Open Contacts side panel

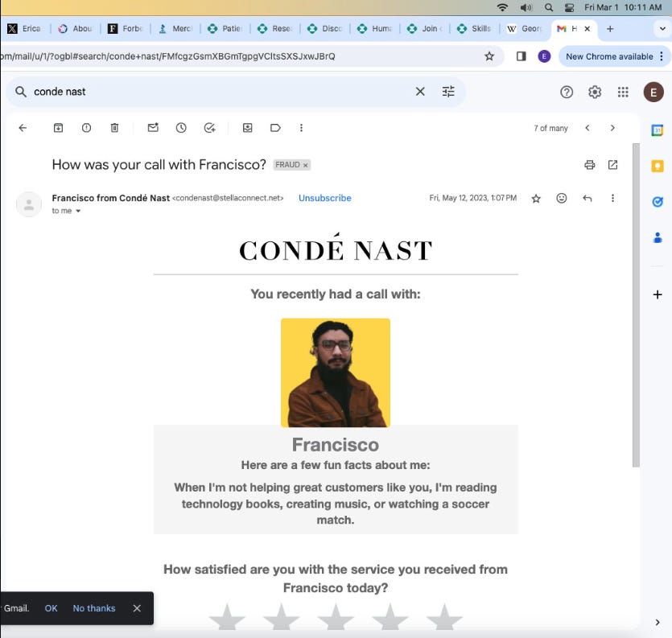click(657, 237)
